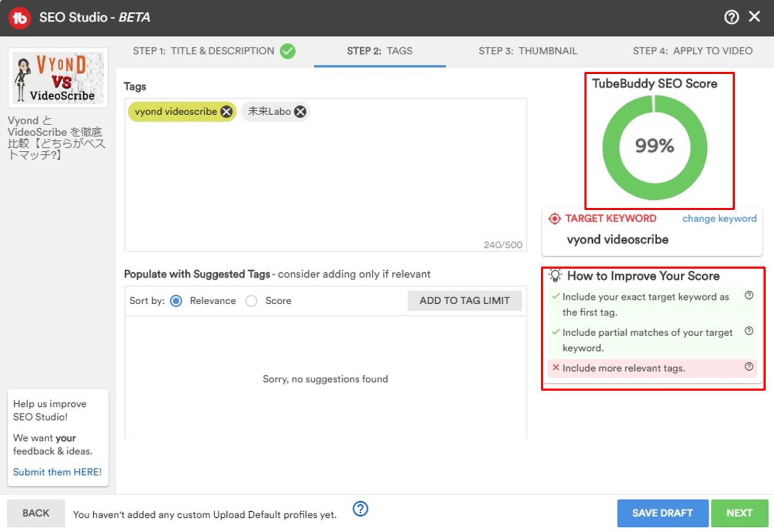Close the SEO Studio window
Screen dimensions: 774x532
tap(754, 17)
